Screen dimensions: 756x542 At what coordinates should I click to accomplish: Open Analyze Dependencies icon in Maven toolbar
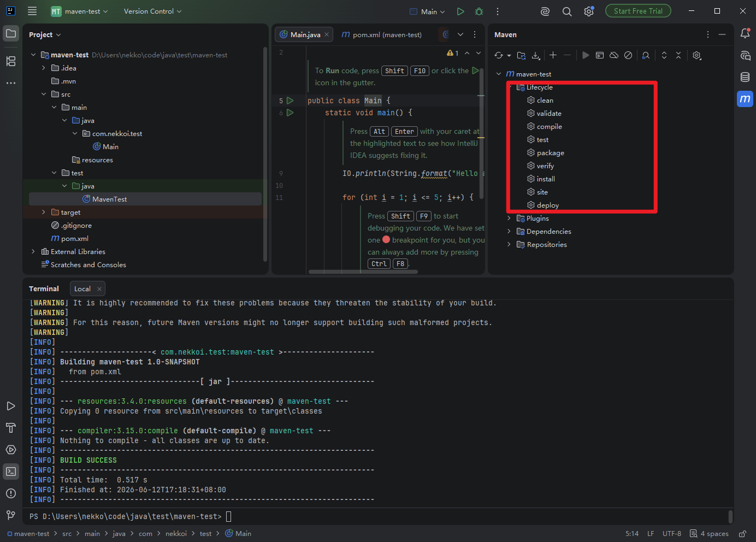pos(646,55)
